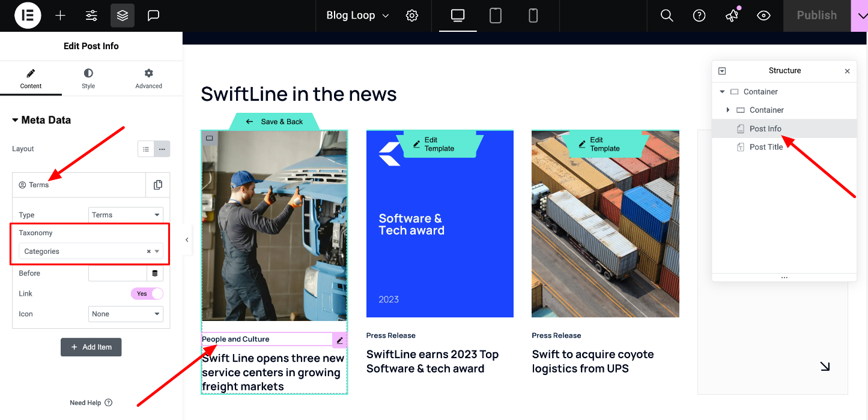Viewport: 868px width, 420px height.
Task: Open What's New megaphone icon
Action: click(x=732, y=16)
